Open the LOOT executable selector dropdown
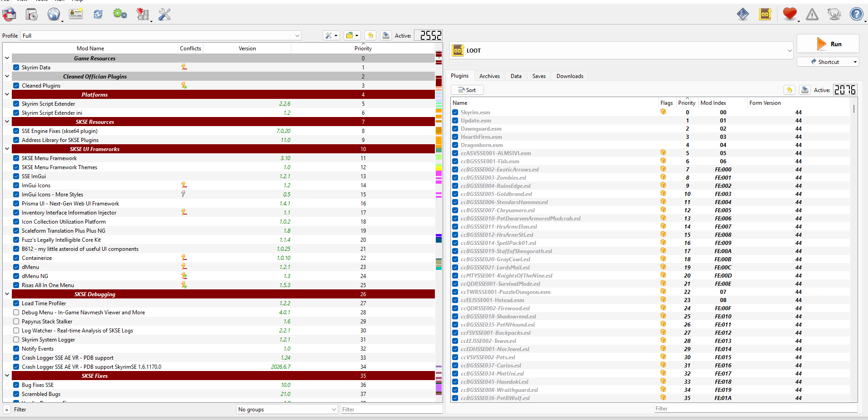Screen dimensions: 868x420 tap(622, 50)
